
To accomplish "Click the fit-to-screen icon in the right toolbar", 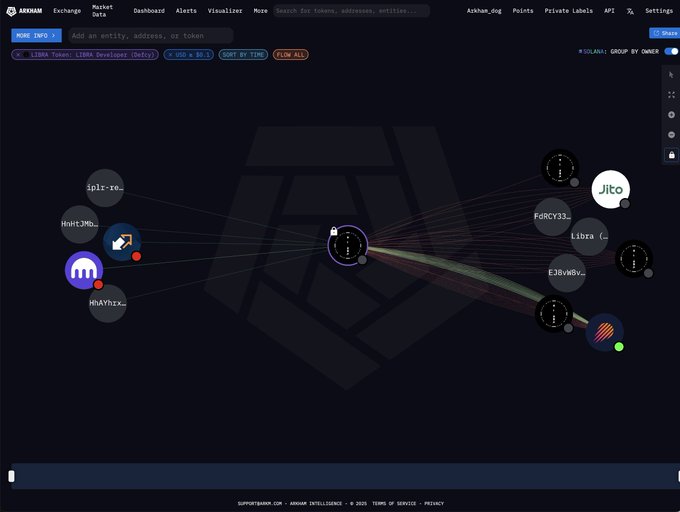I will click(671, 95).
